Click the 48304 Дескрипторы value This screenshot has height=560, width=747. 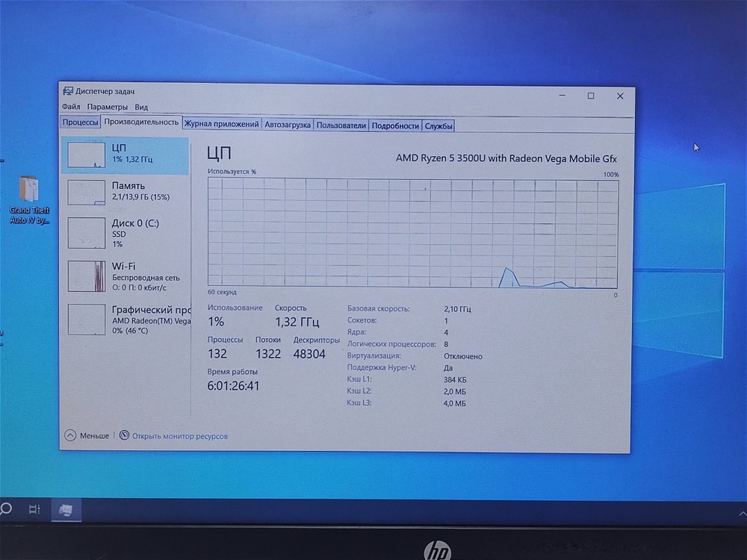coord(309,354)
